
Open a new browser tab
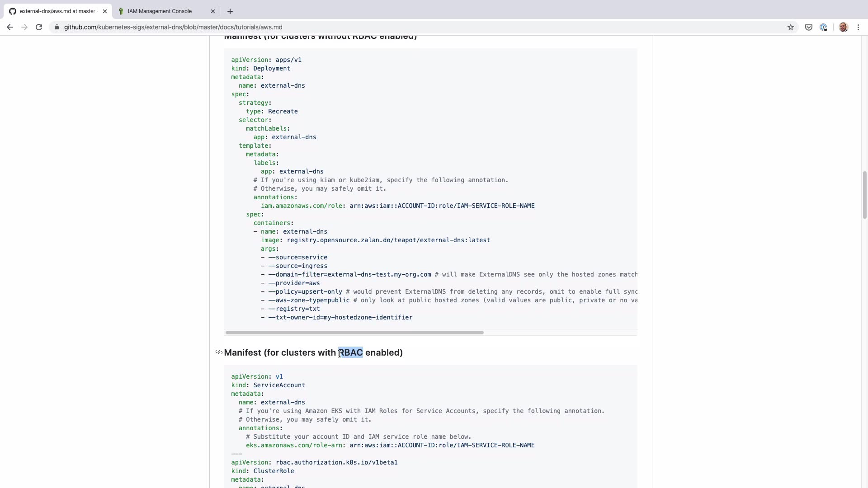(x=230, y=11)
